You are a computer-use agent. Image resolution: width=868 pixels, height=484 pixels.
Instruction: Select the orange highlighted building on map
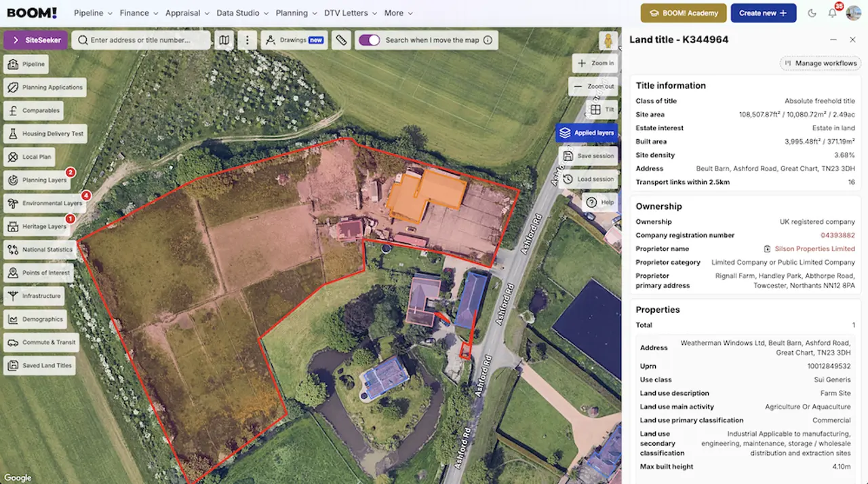(x=426, y=194)
